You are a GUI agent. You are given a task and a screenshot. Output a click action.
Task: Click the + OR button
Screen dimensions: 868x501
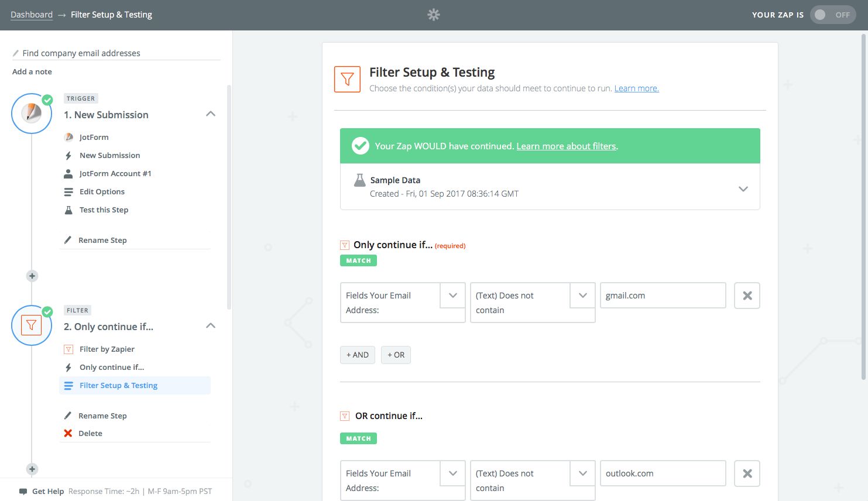click(x=396, y=355)
